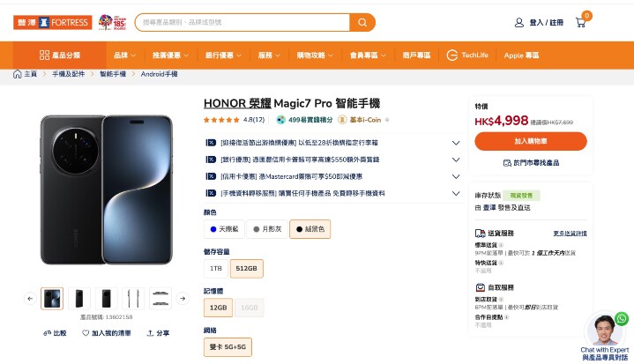Click the 到門市尋找產品 store finder button
This screenshot has width=634, height=364.
point(530,162)
